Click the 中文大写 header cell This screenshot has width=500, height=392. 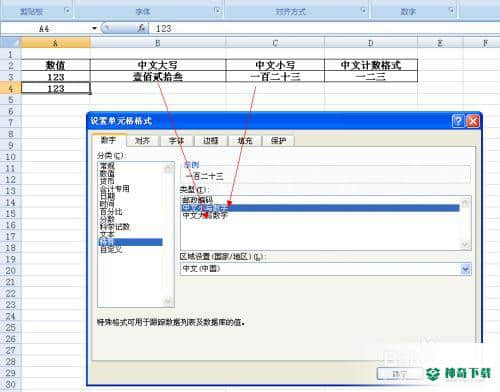pyautogui.click(x=158, y=65)
